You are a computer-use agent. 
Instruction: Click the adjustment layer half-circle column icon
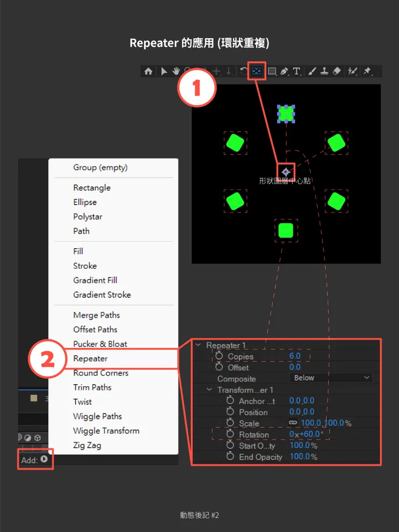pyautogui.click(x=28, y=438)
